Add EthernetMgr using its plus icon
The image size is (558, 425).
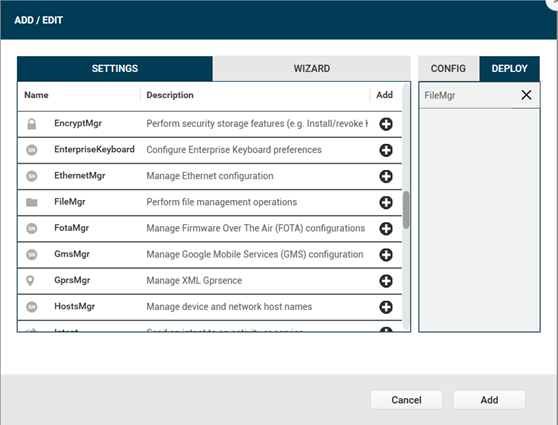tap(386, 176)
